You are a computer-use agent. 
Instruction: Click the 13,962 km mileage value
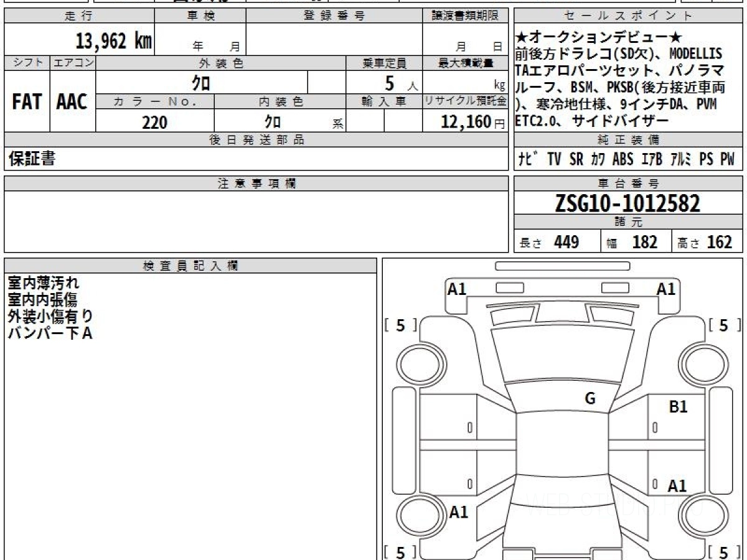[x=114, y=41]
